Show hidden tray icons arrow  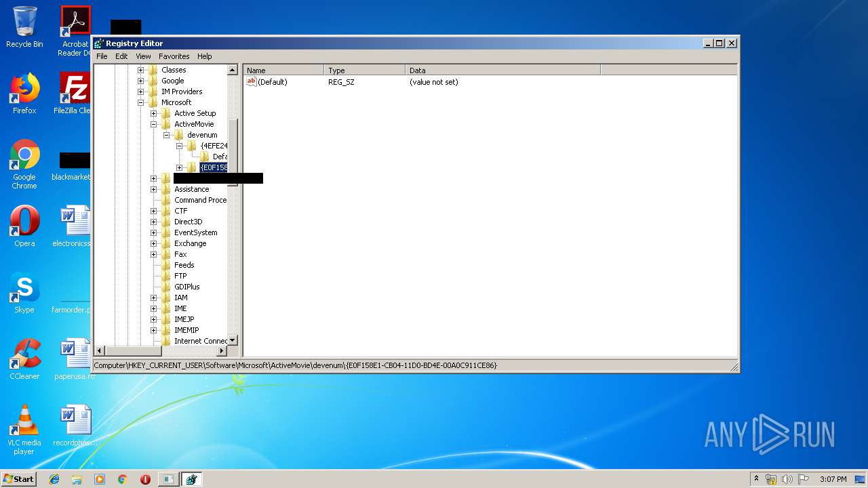[756, 479]
